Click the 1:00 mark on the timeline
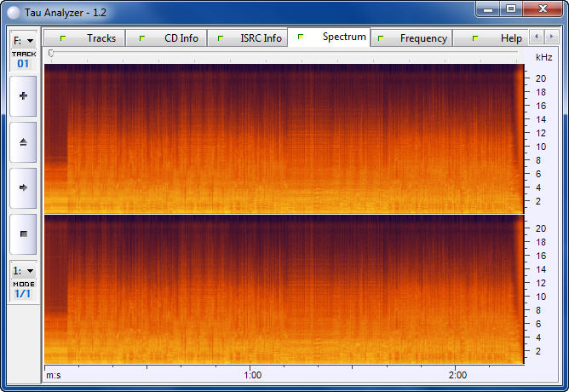Image resolution: width=569 pixels, height=392 pixels. 251,375
